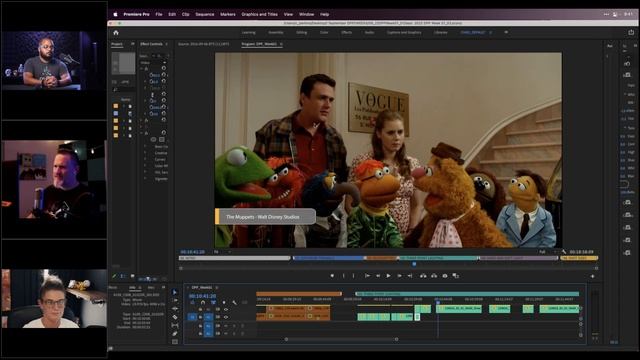The width and height of the screenshot is (640, 360).
Task: Open the Edit menu
Action: (x=172, y=14)
